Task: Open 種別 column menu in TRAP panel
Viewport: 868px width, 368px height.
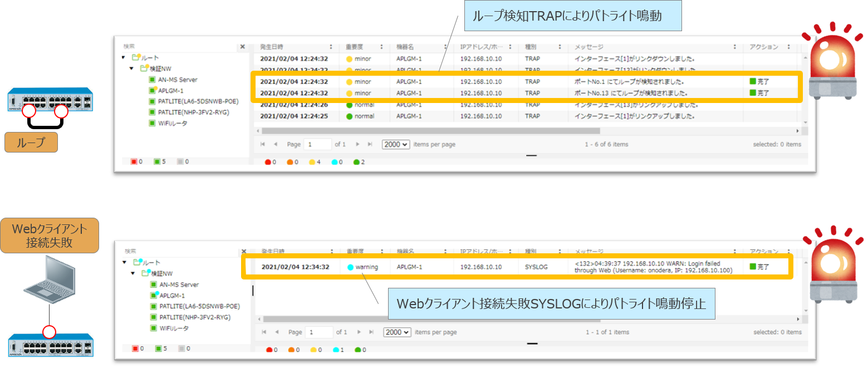Action: 560,47
